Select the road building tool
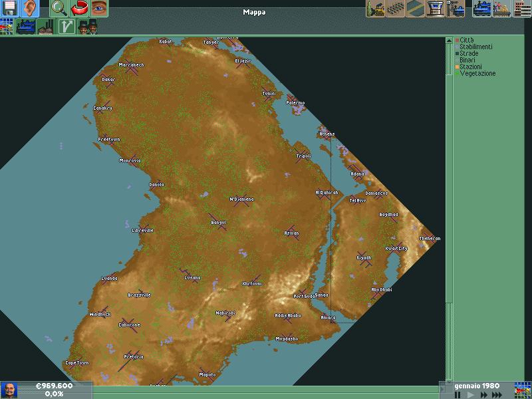Screen dimensions: 532x399 click(415, 8)
